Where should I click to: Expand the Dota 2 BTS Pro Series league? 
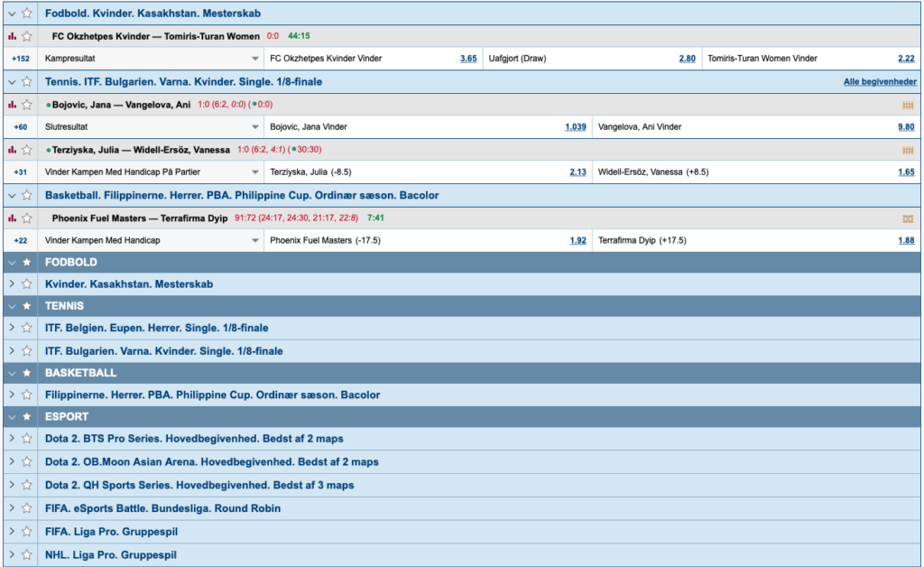pyautogui.click(x=11, y=437)
